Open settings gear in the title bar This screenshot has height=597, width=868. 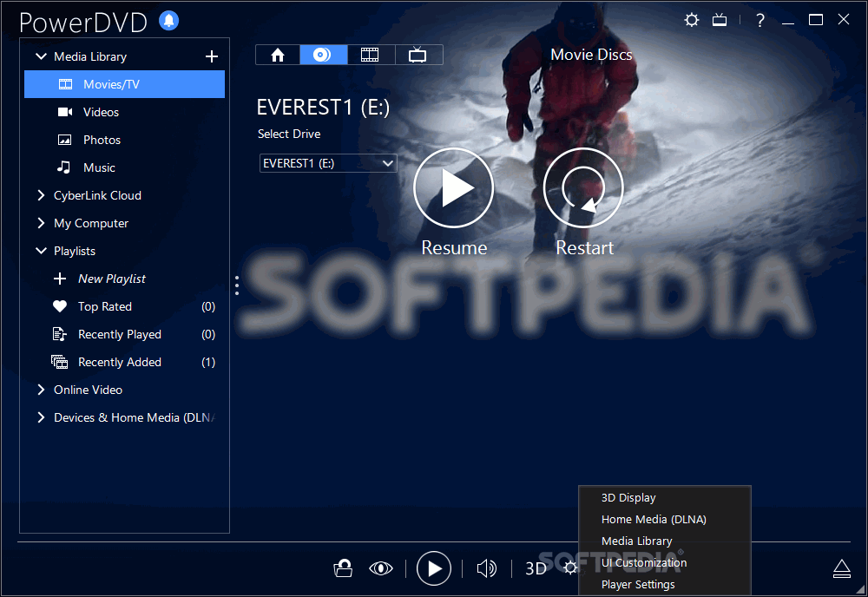coord(692,21)
